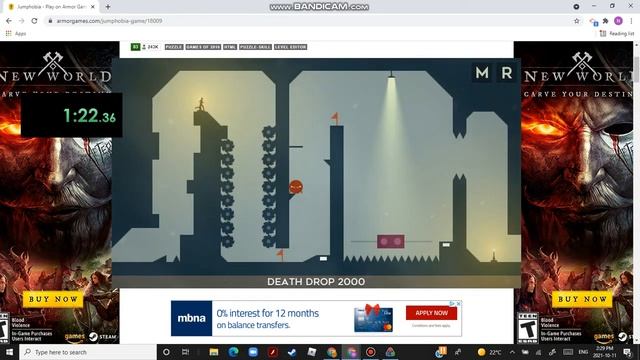The width and height of the screenshot is (640, 360).
Task: Click the green rating badge
Action: 135,47
